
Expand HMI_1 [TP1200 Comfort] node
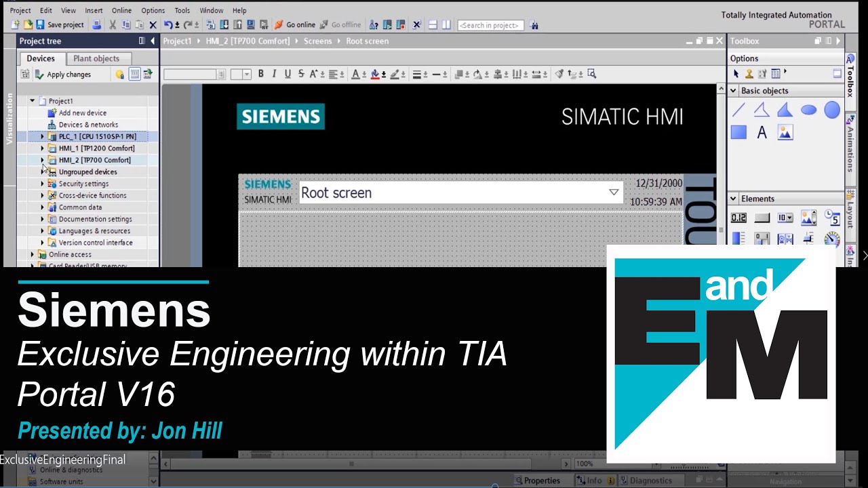(42, 148)
